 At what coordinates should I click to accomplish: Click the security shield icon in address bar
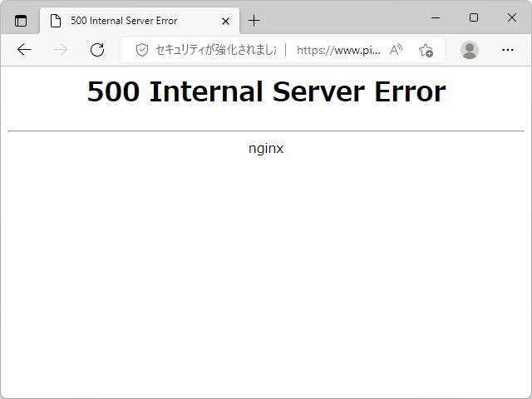pos(142,50)
